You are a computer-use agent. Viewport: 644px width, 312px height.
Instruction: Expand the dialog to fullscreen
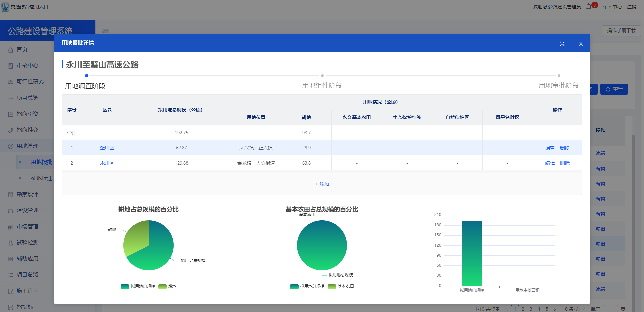(x=562, y=44)
